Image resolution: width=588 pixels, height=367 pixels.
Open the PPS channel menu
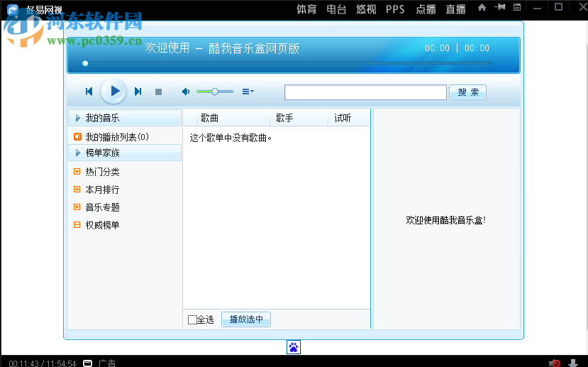click(395, 9)
